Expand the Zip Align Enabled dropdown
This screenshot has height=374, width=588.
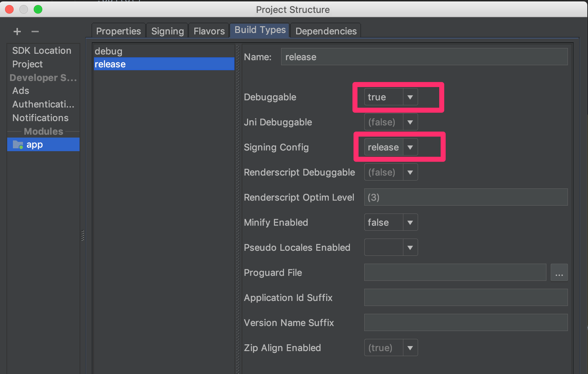click(410, 348)
